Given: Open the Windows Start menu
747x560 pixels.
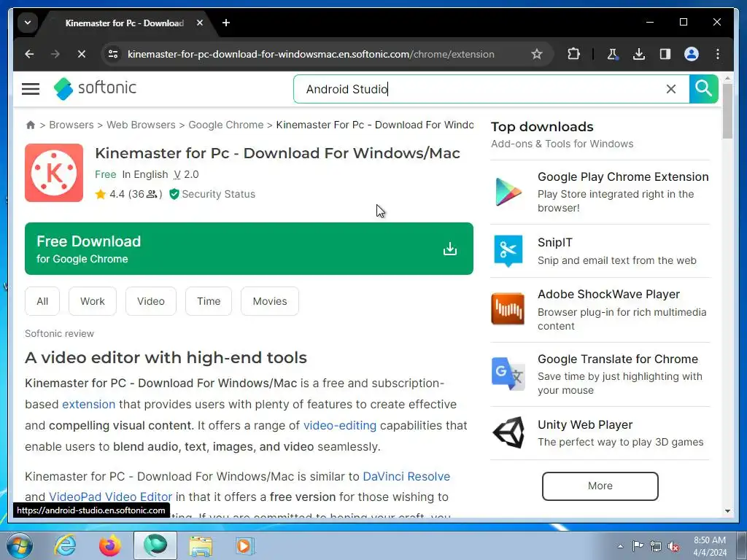Looking at the screenshot, I should tap(20, 545).
